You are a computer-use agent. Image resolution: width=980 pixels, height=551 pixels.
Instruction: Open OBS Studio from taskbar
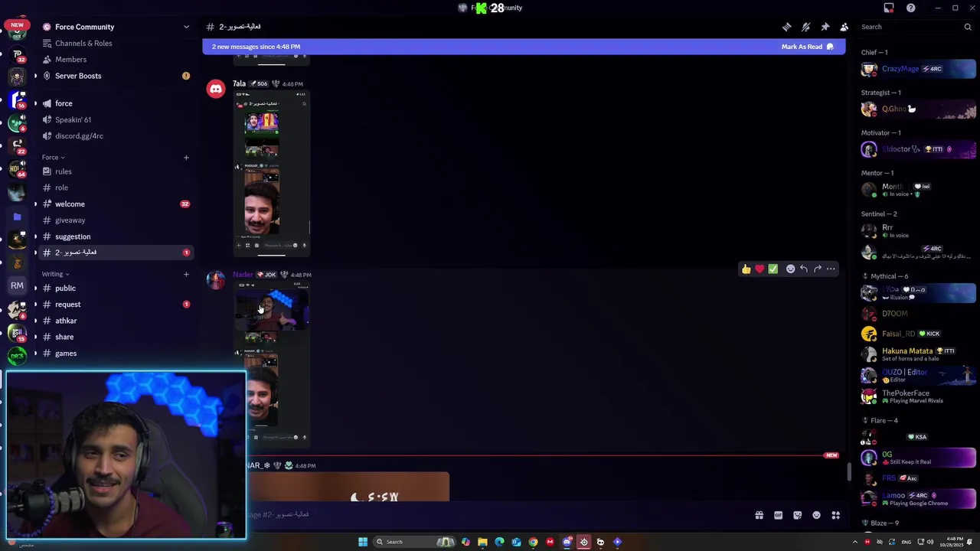pos(583,542)
